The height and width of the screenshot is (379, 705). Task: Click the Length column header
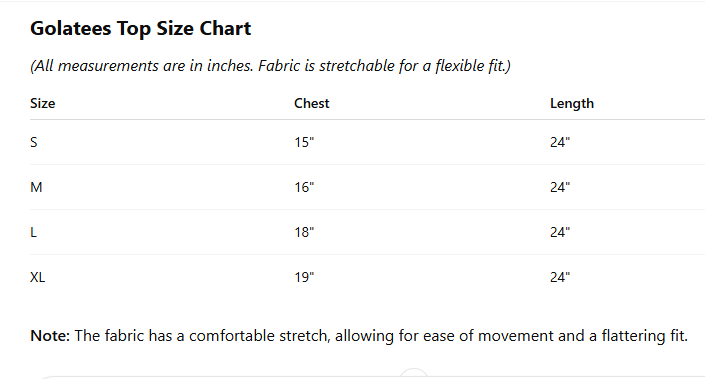tap(572, 104)
